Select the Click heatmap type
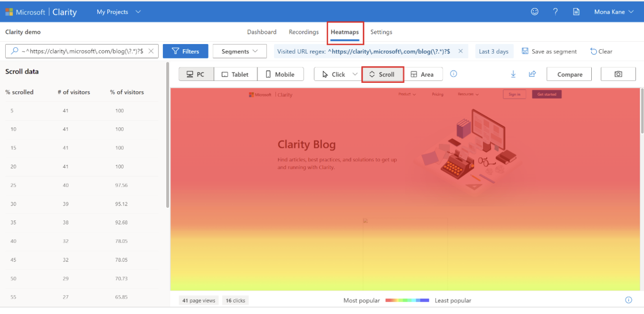Image resolution: width=644 pixels, height=314 pixels. click(333, 74)
